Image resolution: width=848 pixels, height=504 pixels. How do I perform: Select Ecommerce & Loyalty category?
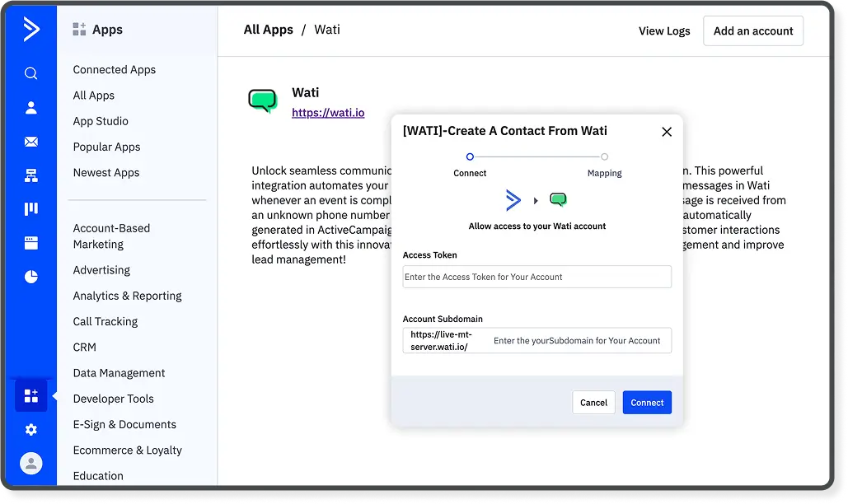127,450
